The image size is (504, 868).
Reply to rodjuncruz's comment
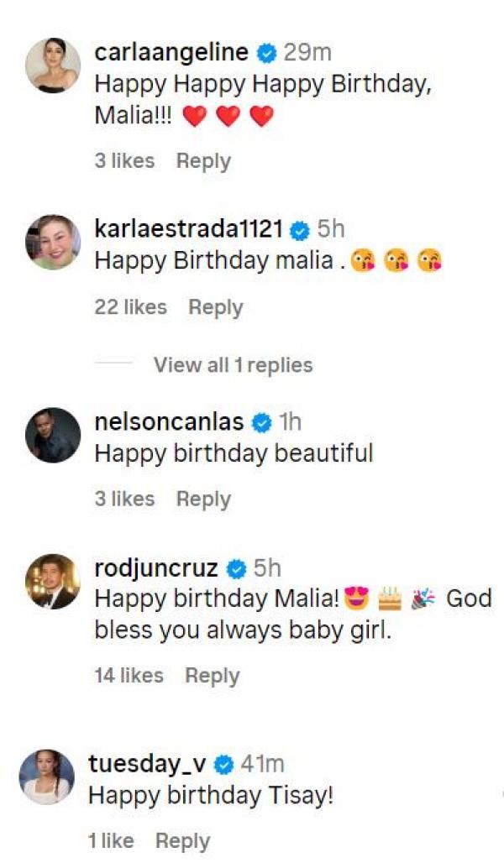[x=213, y=676]
